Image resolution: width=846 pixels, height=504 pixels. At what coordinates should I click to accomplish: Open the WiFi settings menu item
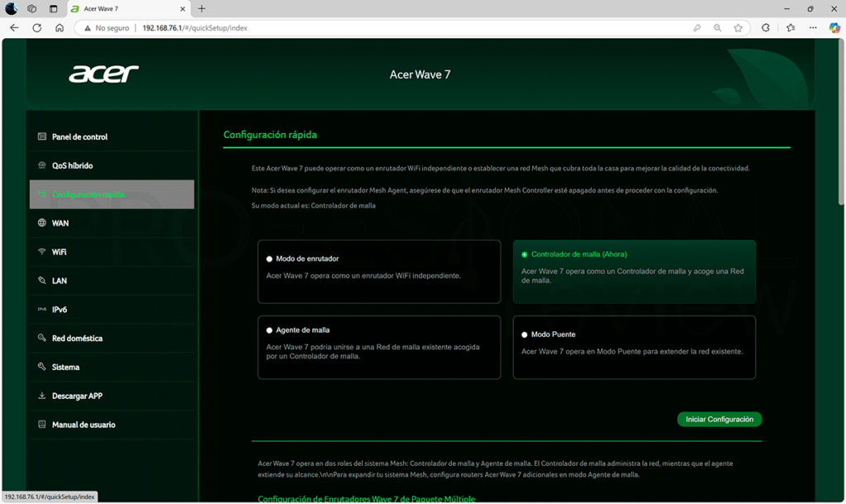coord(112,251)
